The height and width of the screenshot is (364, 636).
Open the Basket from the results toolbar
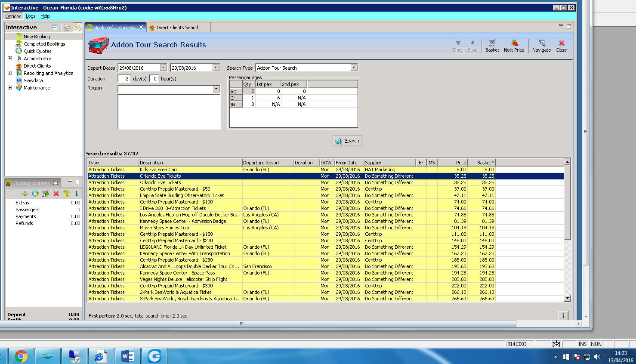(492, 46)
